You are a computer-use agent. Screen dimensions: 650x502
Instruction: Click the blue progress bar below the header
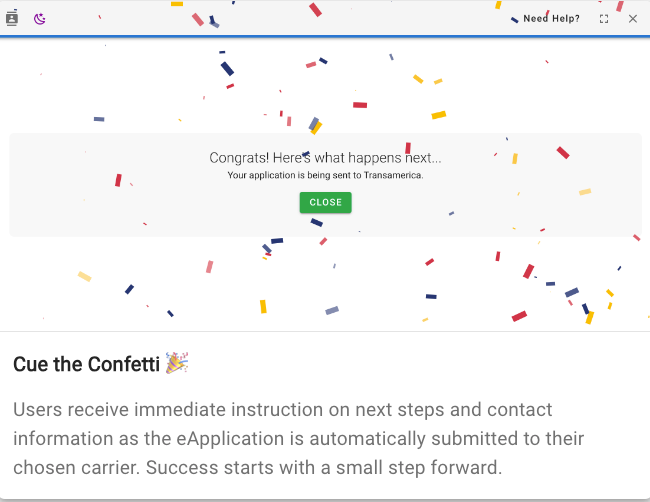[x=325, y=36]
